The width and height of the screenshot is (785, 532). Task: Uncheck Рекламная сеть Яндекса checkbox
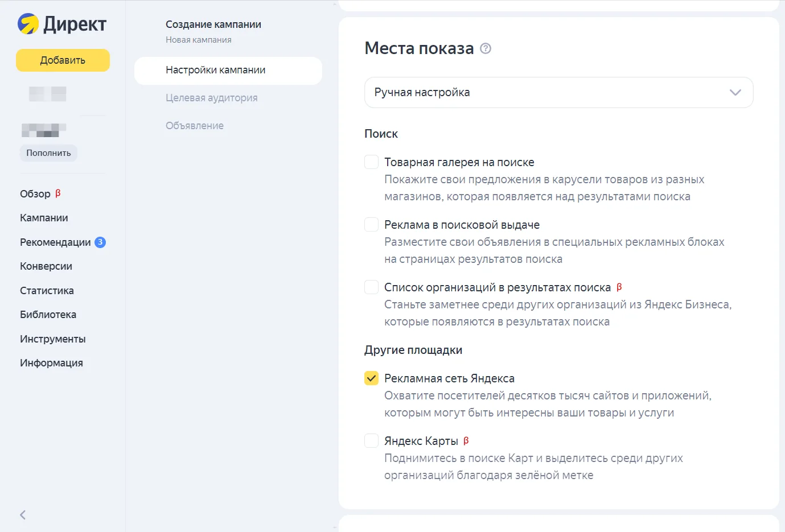pos(371,378)
